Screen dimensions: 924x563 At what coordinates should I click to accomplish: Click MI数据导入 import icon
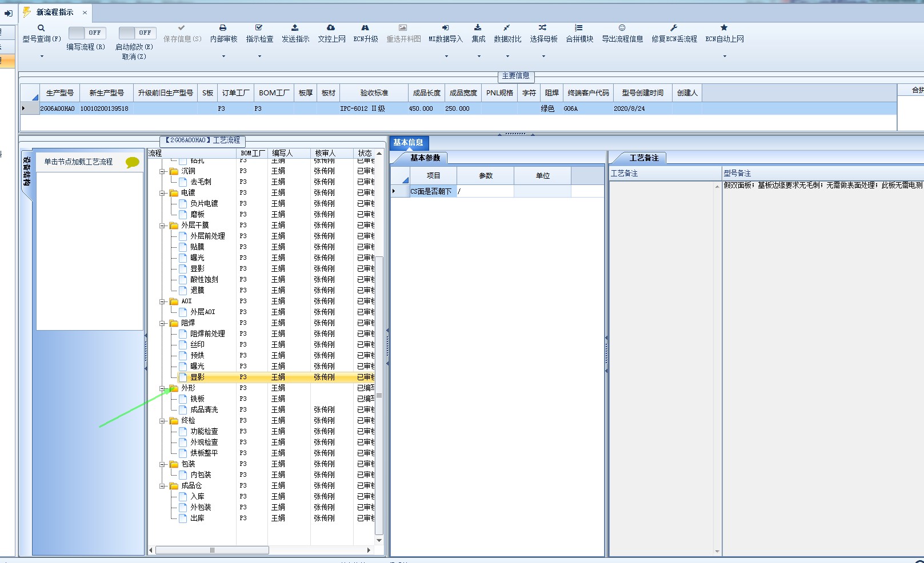446,27
